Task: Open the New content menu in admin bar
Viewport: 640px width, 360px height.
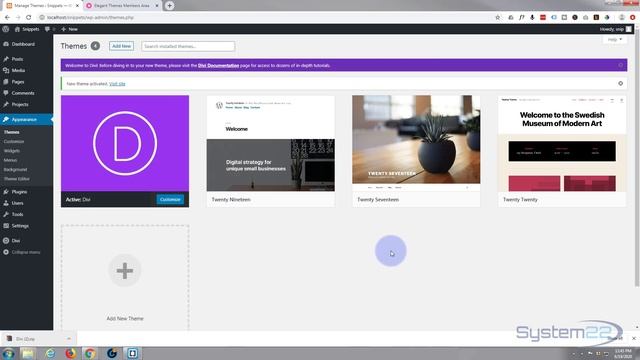Action: [x=69, y=29]
